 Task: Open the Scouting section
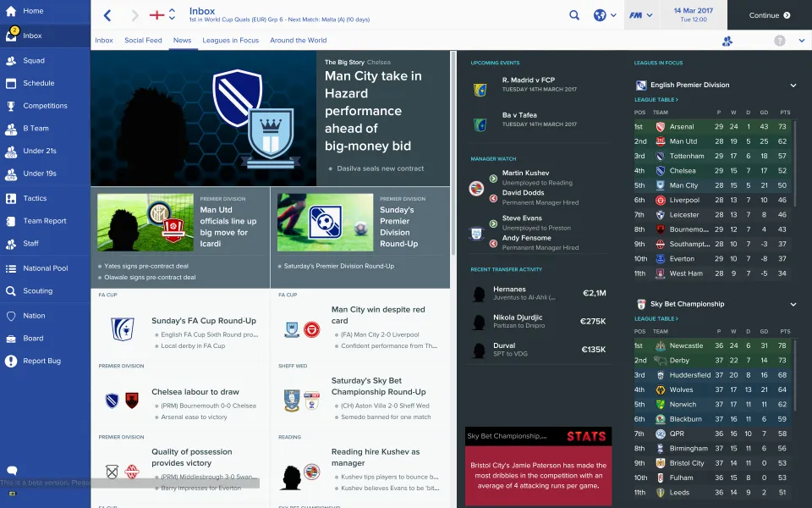pyautogui.click(x=37, y=290)
